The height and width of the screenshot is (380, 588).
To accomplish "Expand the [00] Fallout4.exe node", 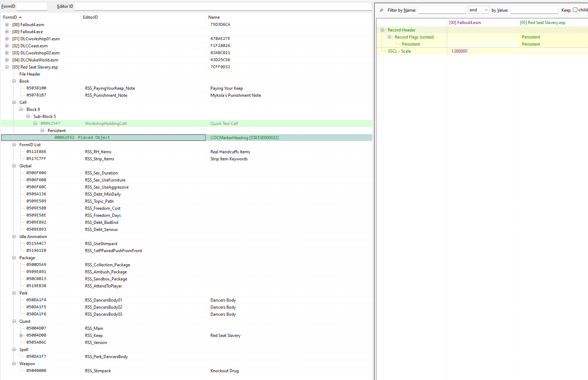I will coord(7,32).
